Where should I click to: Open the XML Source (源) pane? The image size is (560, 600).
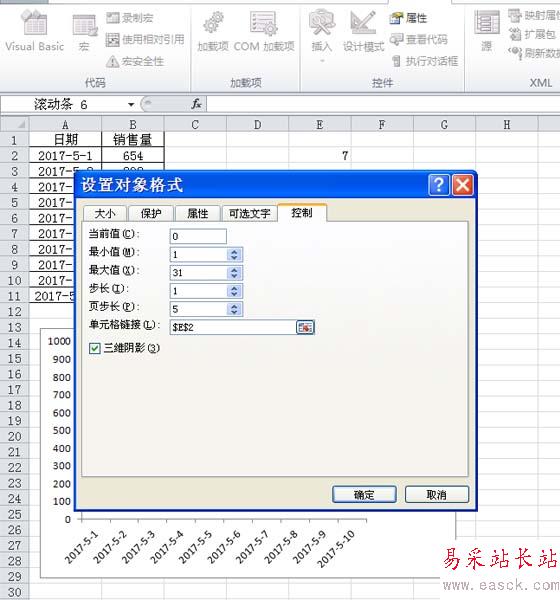pos(487,31)
